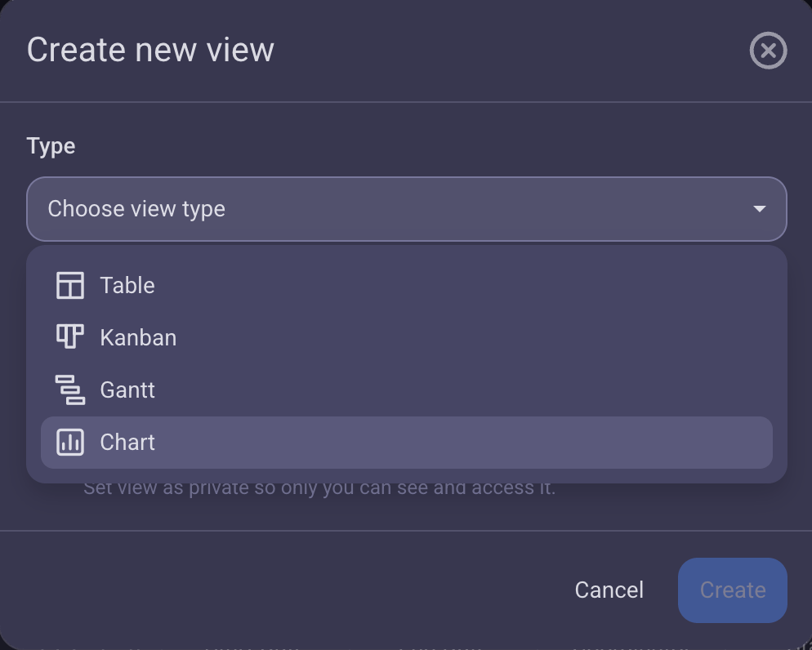The height and width of the screenshot is (650, 812).
Task: Click the Cancel button
Action: (x=609, y=590)
